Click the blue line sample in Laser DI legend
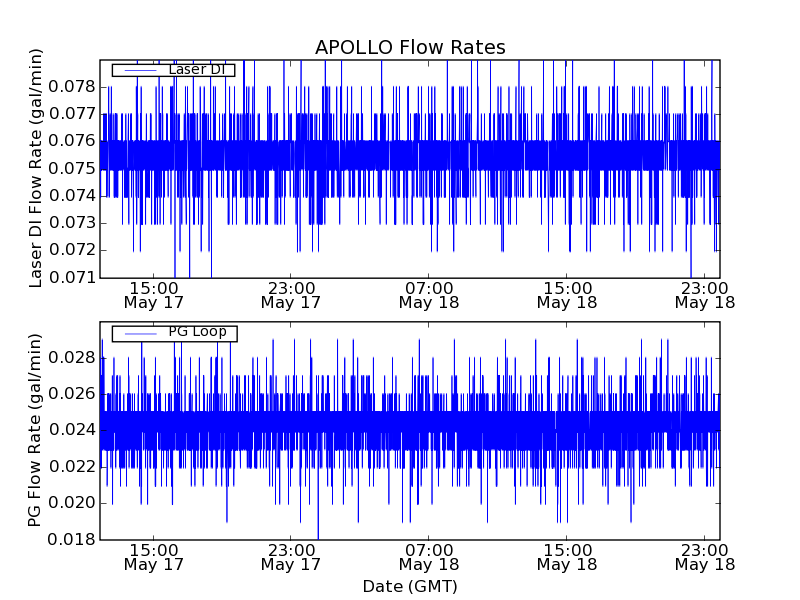Image resolution: width=800 pixels, height=600 pixels. tap(138, 70)
